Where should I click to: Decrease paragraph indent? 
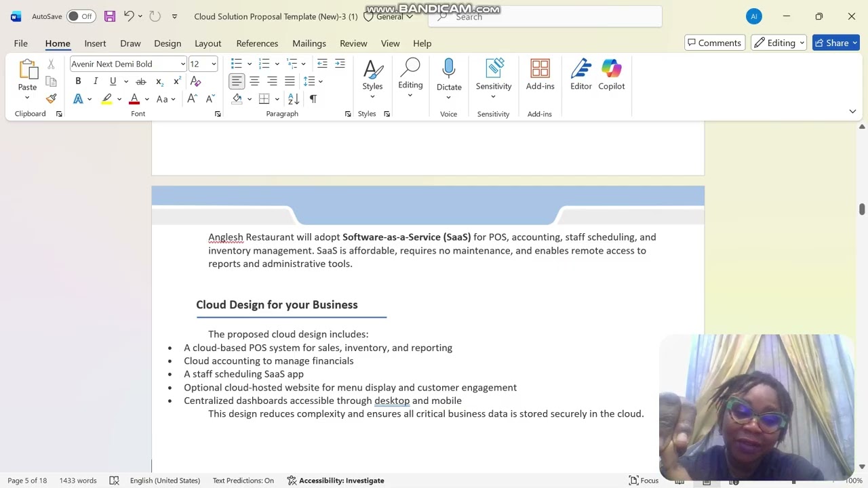322,64
